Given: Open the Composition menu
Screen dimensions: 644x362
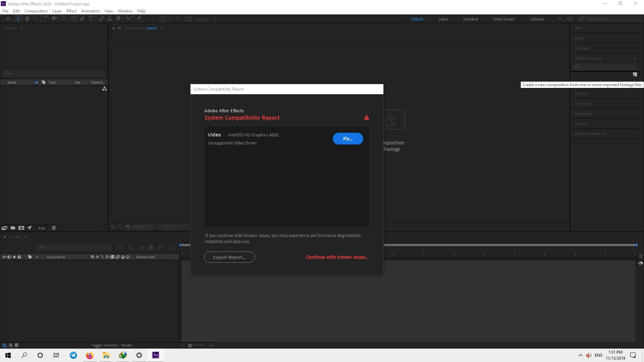Looking at the screenshot, I should click(35, 11).
